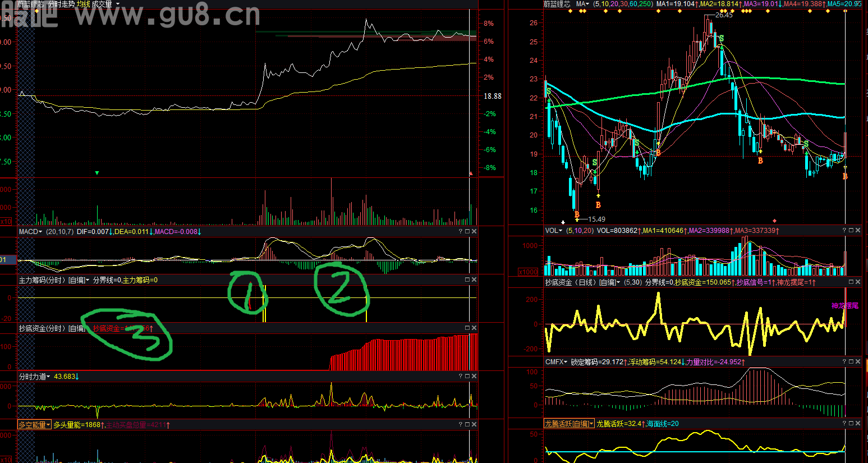Click the 神龙摆尾 signal label on the chart
This screenshot has width=868, height=463.
coord(845,306)
